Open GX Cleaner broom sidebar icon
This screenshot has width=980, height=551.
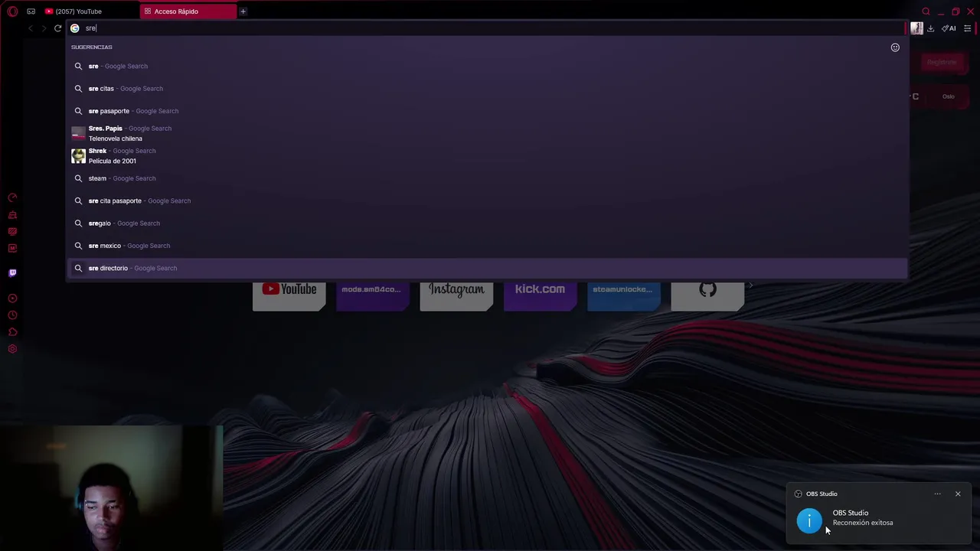point(12,215)
